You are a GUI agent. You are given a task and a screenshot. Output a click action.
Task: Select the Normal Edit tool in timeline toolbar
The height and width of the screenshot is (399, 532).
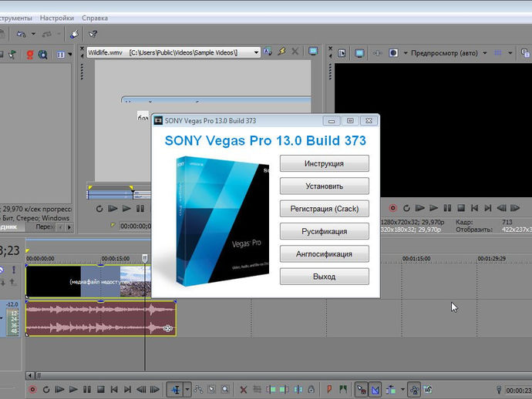(x=176, y=390)
